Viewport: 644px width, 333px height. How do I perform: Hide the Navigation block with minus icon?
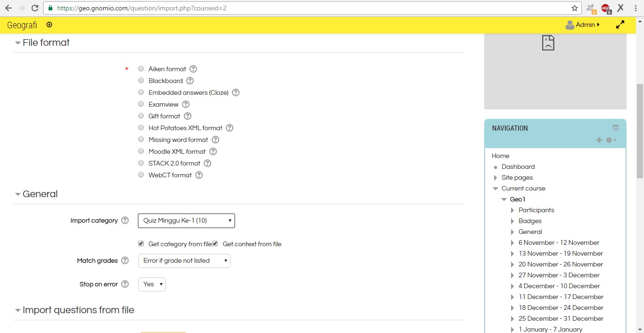pos(616,128)
